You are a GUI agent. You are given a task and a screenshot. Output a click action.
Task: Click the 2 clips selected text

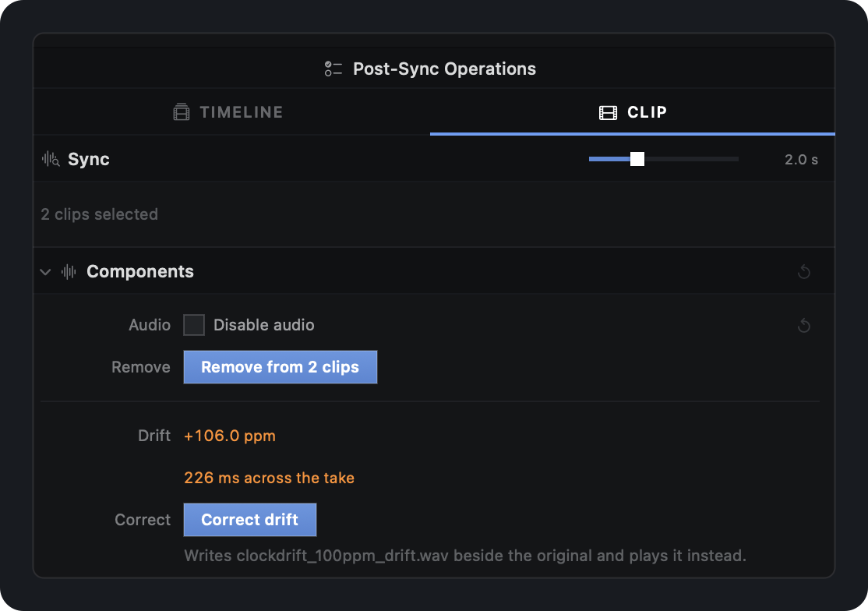[x=100, y=214]
